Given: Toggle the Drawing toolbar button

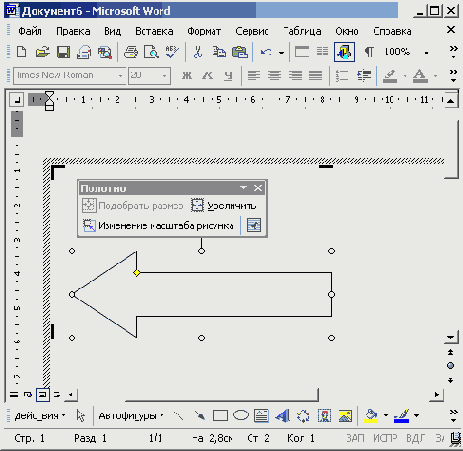Looking at the screenshot, I should click(x=344, y=52).
